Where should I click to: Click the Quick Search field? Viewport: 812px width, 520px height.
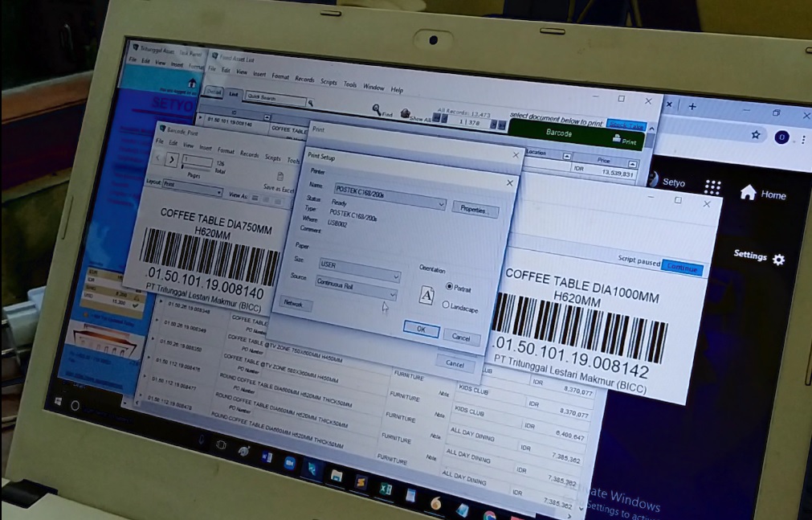pos(275,100)
